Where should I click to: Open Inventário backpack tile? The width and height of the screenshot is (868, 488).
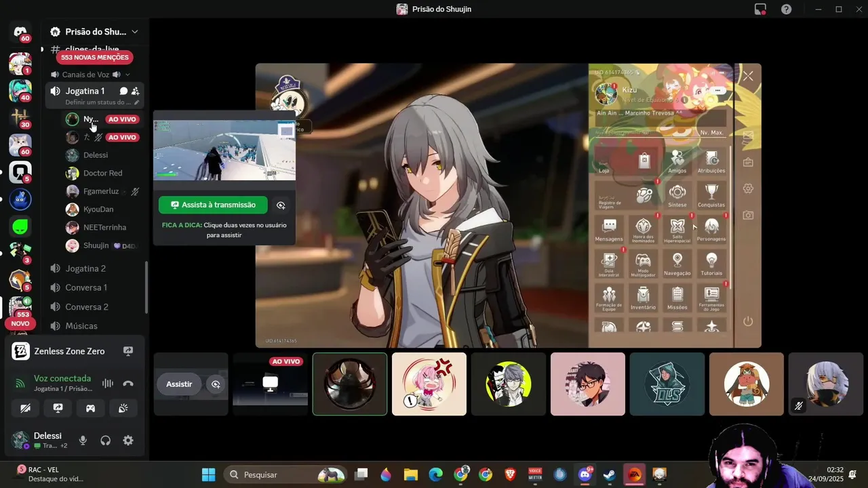pos(643,298)
